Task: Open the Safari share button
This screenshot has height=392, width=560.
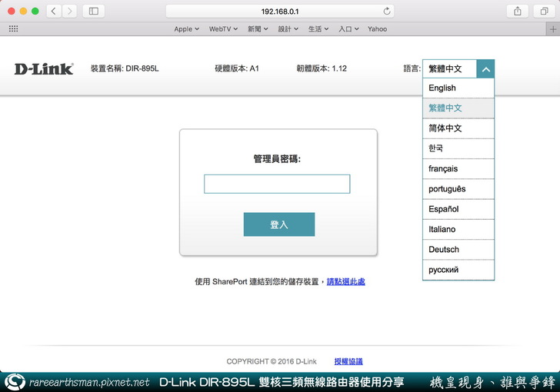Action: pos(518,11)
